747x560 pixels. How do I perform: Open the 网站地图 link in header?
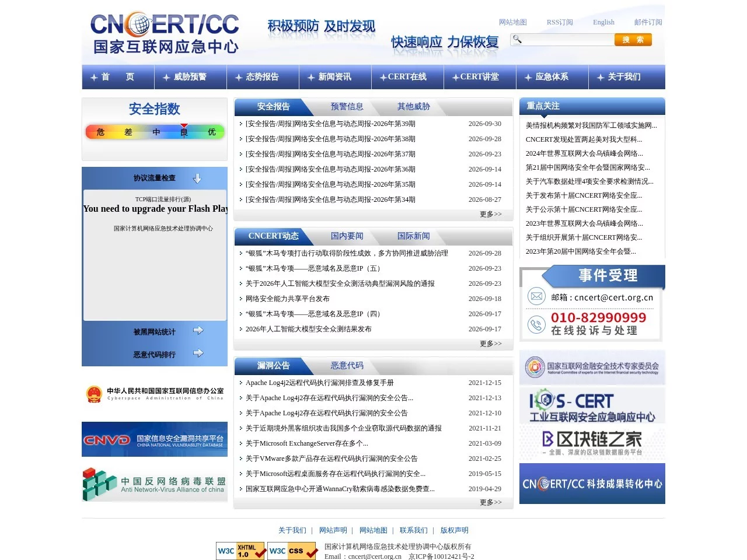point(513,22)
